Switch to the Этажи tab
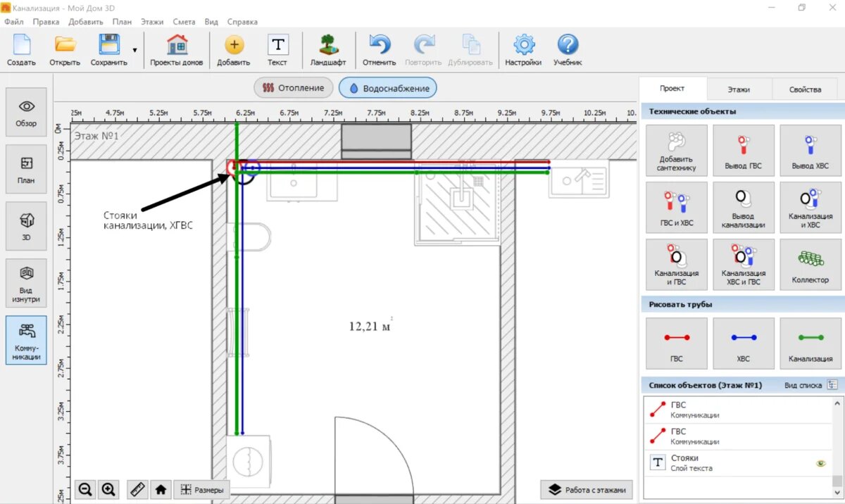This screenshot has height=504, width=845. [x=739, y=89]
